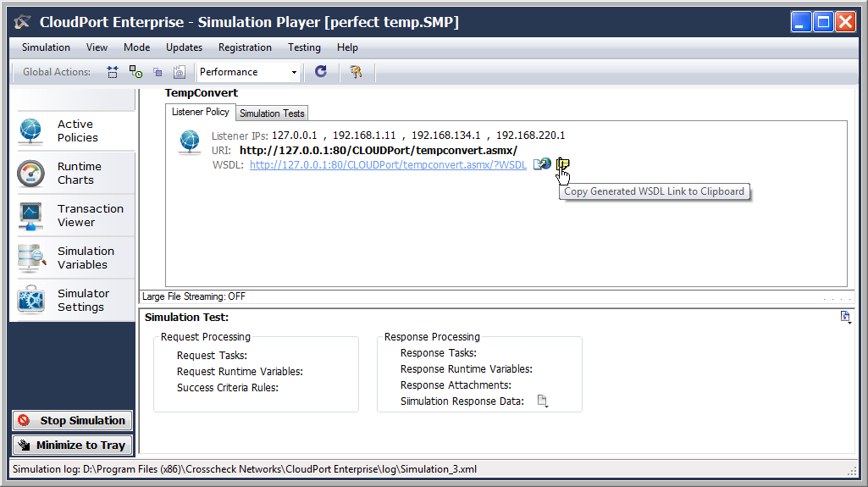Open the View menu
868x487 pixels.
point(97,47)
